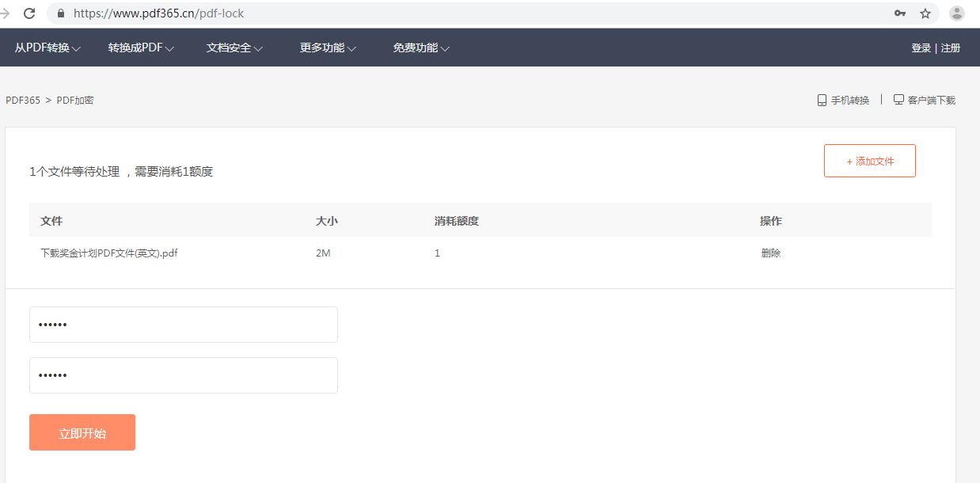The width and height of the screenshot is (980, 483).
Task: Delete the file using 删除 link
Action: [x=770, y=253]
